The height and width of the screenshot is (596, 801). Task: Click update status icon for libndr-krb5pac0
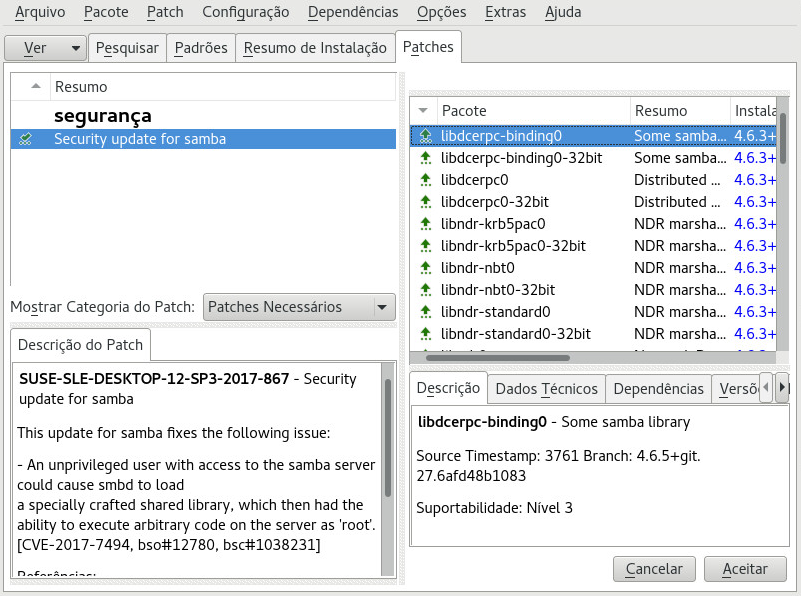point(426,224)
